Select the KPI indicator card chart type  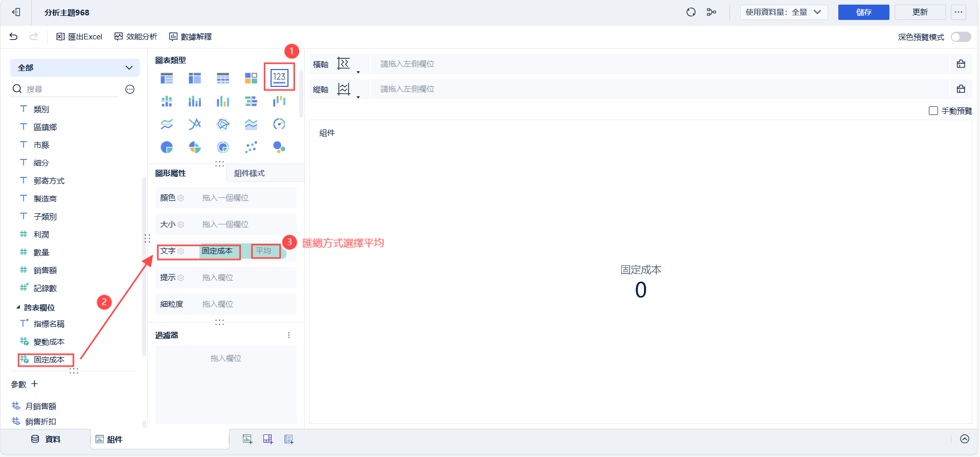coord(279,78)
